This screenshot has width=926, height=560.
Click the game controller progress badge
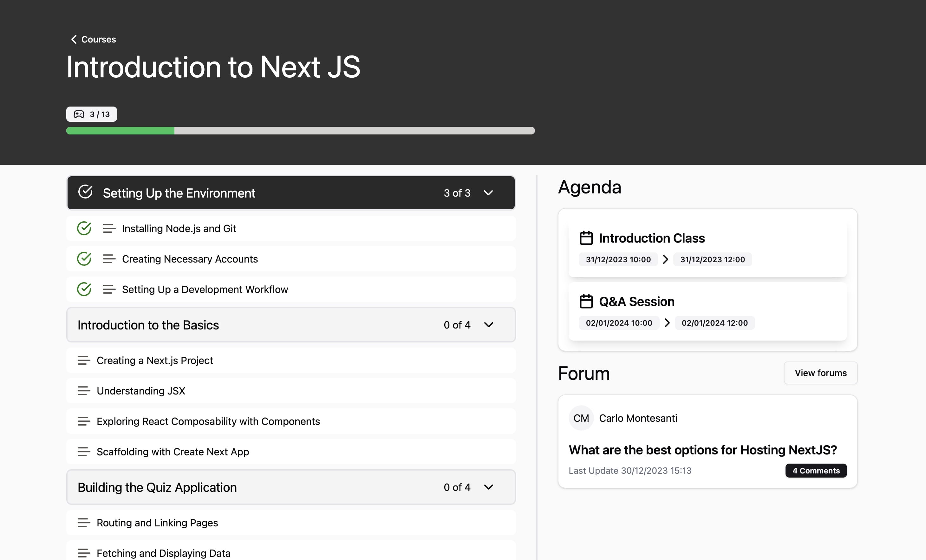[x=91, y=114]
